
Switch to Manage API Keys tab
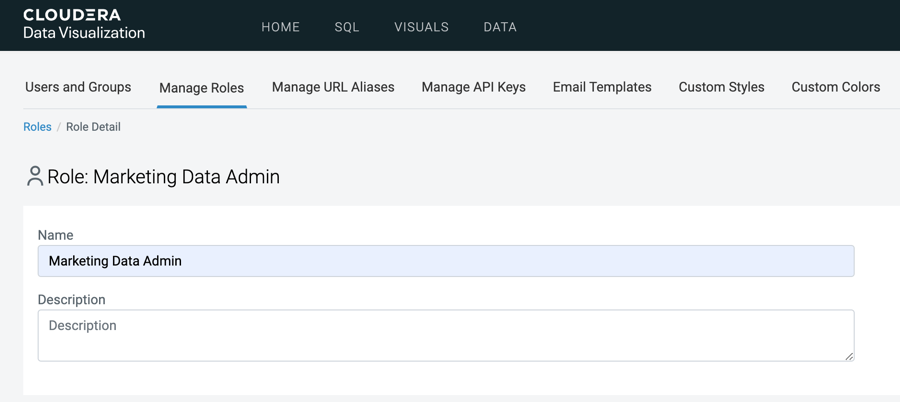tap(473, 87)
